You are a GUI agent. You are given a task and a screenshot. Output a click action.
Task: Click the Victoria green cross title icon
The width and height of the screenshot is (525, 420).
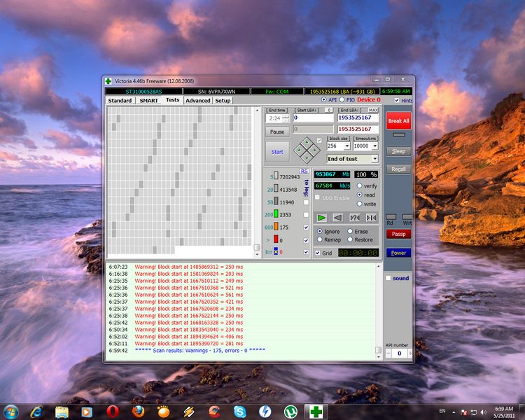pyautogui.click(x=108, y=81)
